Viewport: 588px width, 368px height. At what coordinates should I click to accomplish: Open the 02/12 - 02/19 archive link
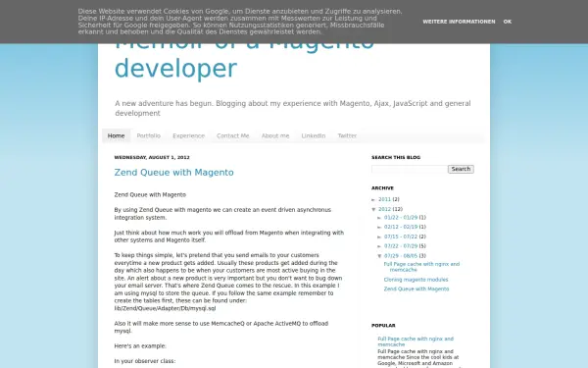401,227
